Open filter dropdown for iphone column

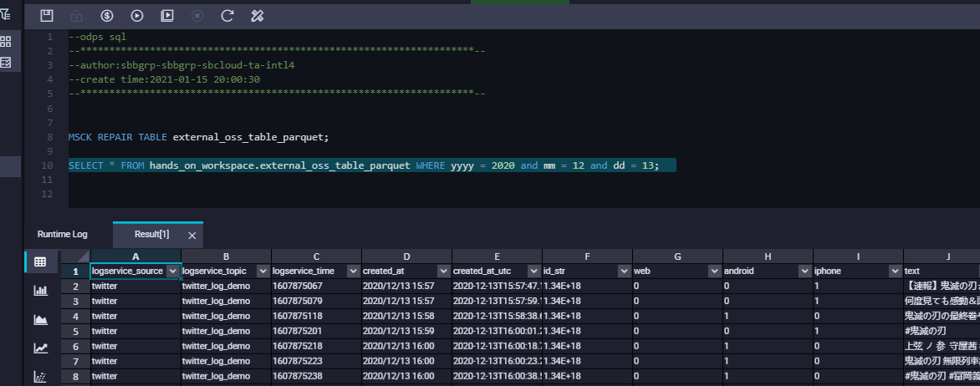[895, 271]
